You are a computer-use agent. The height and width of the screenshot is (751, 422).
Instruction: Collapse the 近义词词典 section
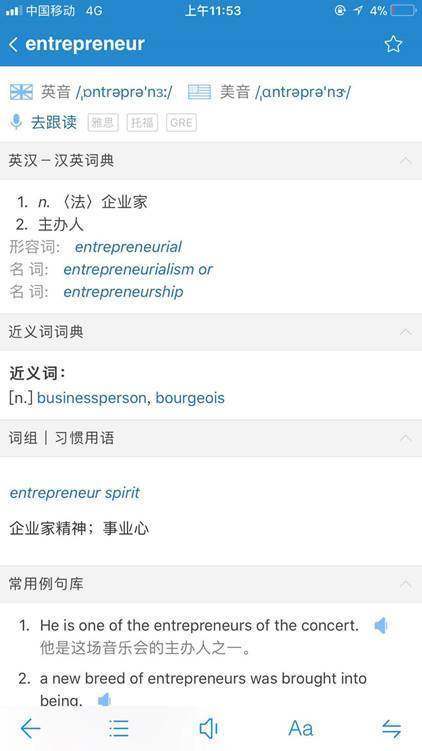(406, 332)
